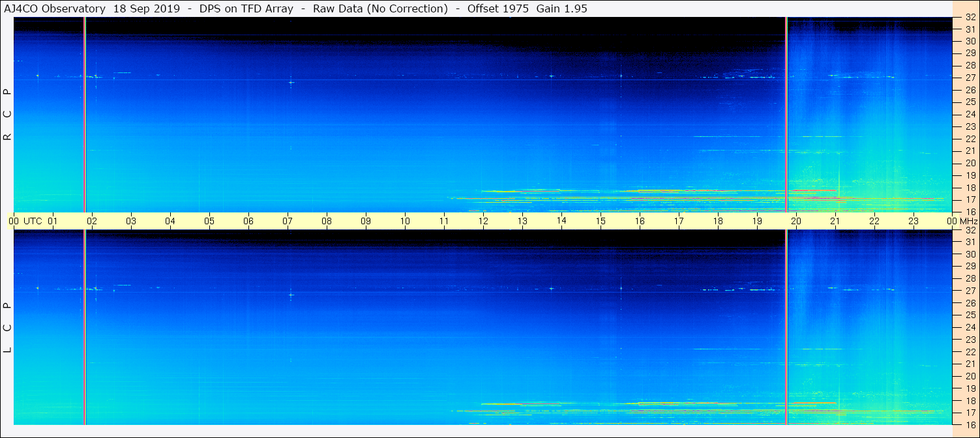The image size is (980, 438).
Task: Click the MHz unit label beside time axis
Action: coord(968,221)
